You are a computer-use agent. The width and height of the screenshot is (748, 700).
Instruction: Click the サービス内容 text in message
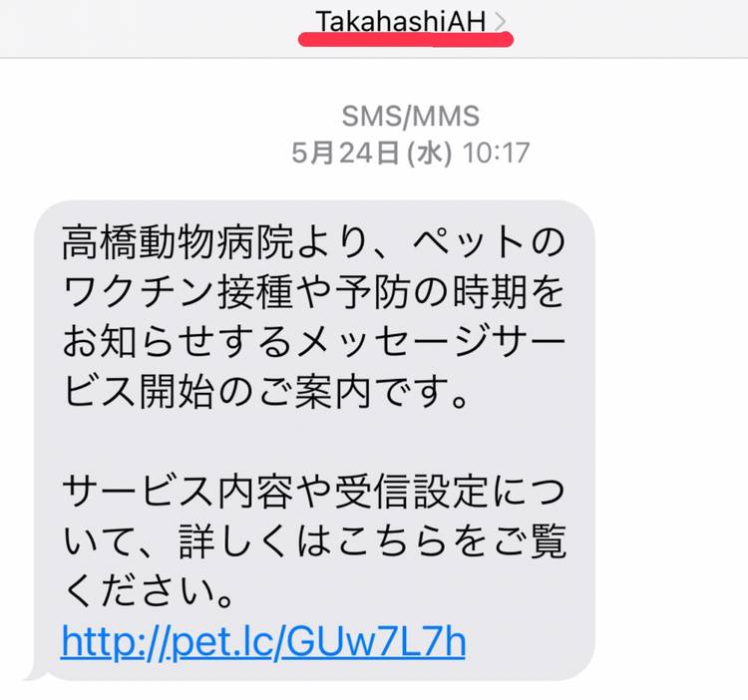(x=178, y=492)
